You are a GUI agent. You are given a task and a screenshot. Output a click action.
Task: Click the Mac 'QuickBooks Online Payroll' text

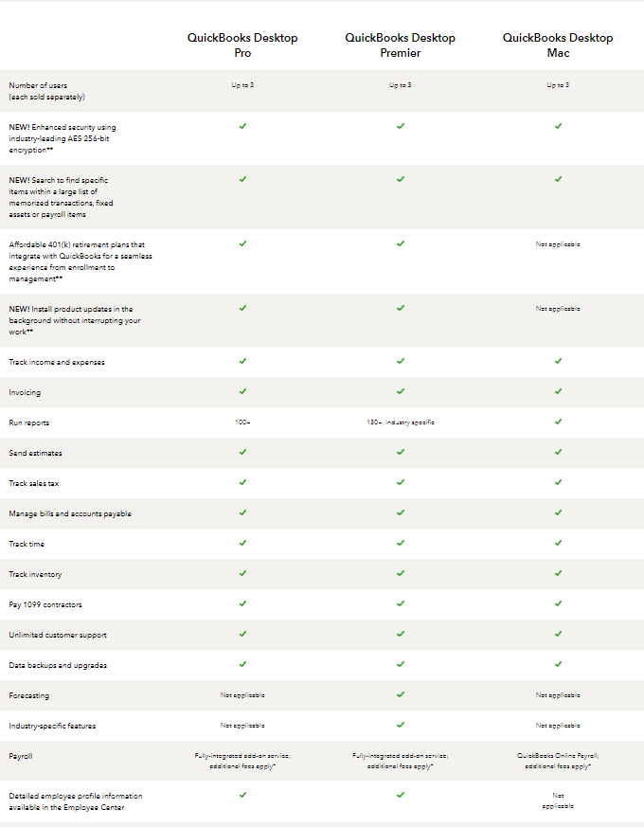click(558, 756)
